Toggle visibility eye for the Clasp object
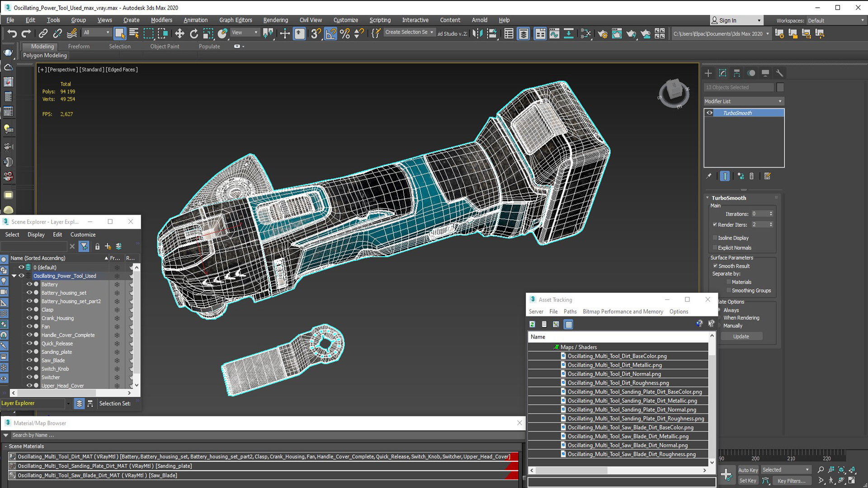868x488 pixels. coord(29,310)
